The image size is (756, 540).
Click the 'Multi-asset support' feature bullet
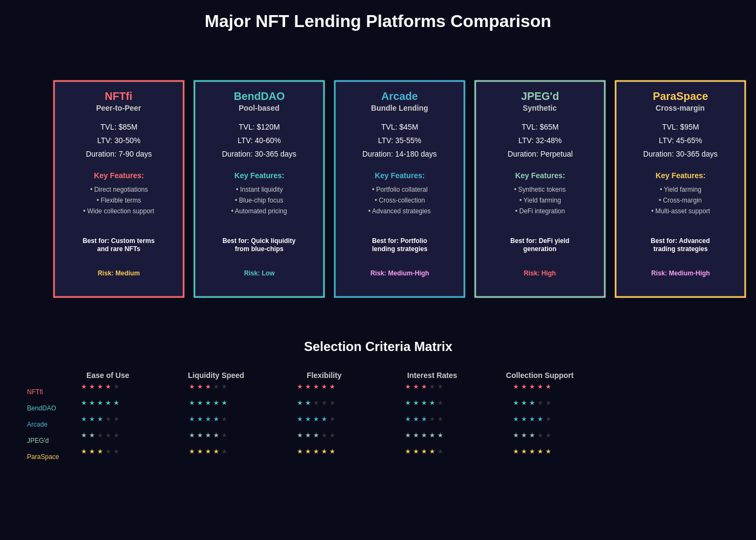coord(680,211)
